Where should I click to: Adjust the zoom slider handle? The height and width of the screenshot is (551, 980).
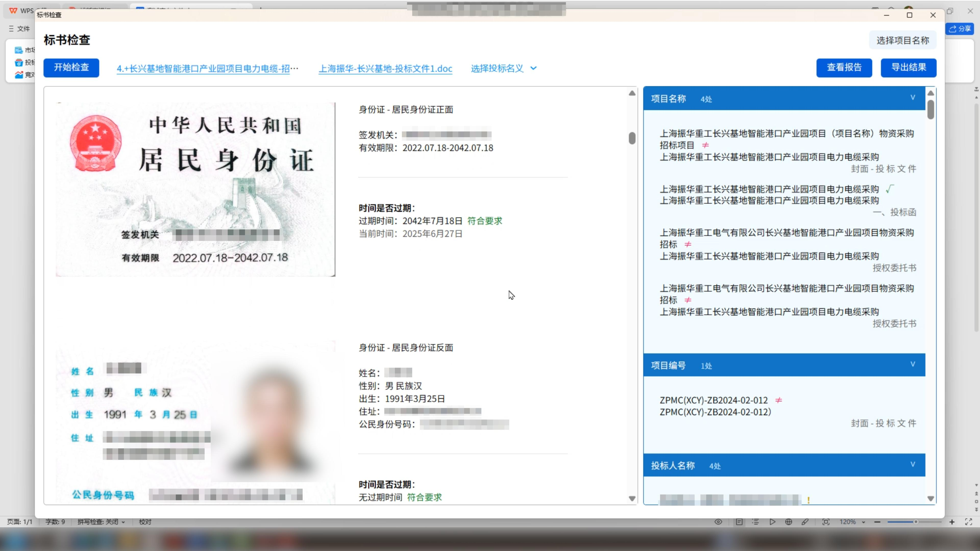[x=916, y=522]
